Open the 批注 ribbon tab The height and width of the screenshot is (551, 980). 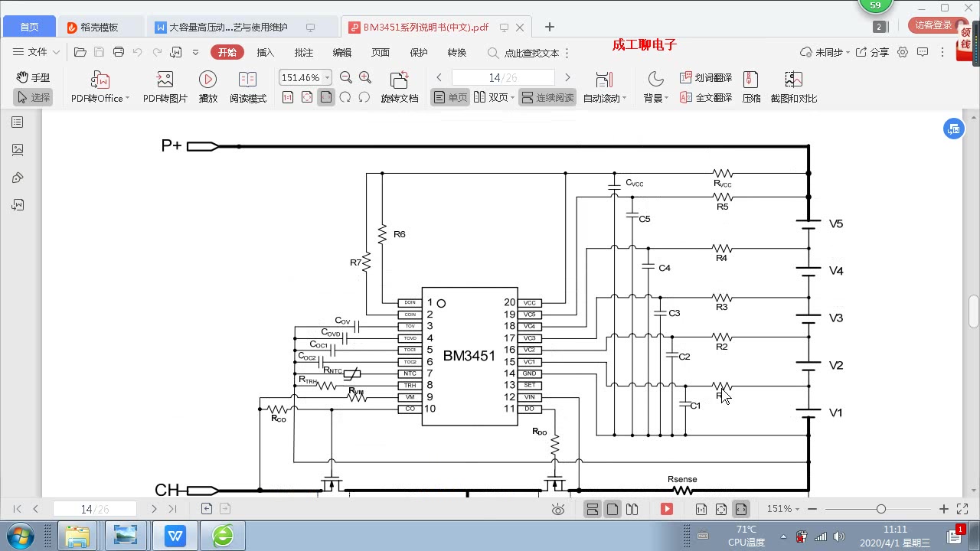point(304,52)
